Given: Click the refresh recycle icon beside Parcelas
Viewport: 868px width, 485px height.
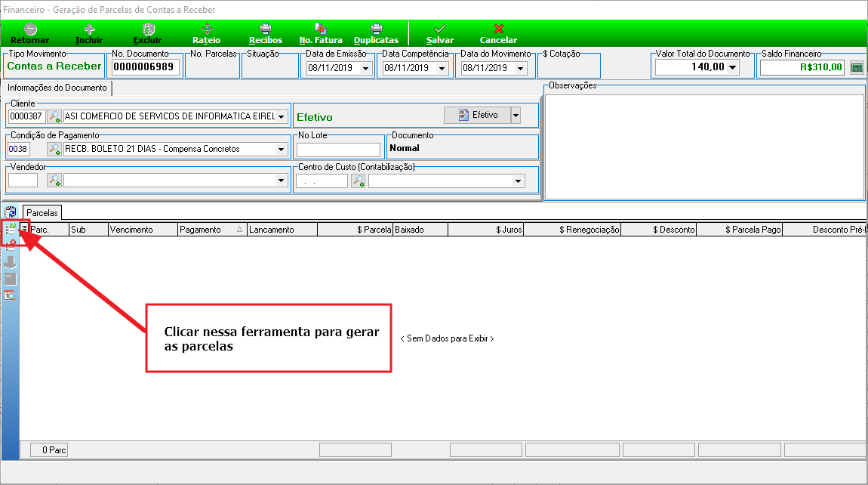Looking at the screenshot, I should pyautogui.click(x=11, y=212).
